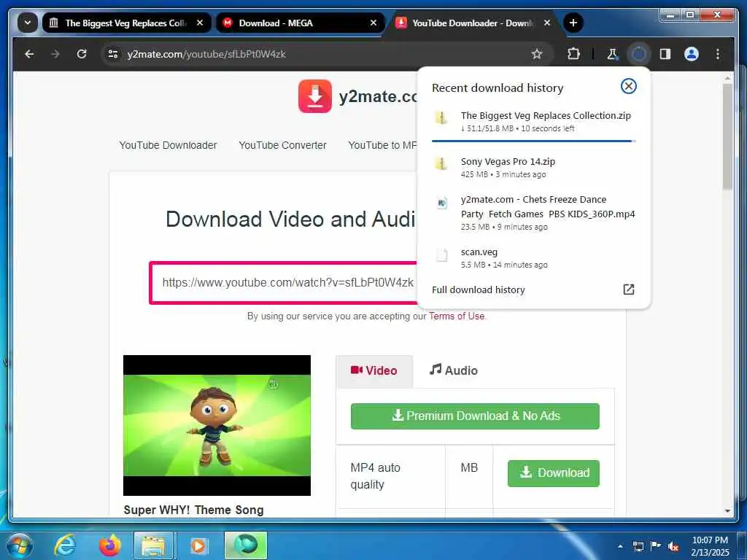The width and height of the screenshot is (747, 560).
Task: Open the network tray icon
Action: pyautogui.click(x=638, y=546)
